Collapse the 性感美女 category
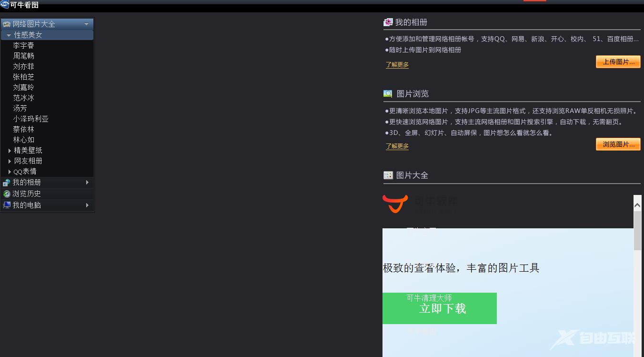The width and height of the screenshot is (644, 357). tap(9, 35)
